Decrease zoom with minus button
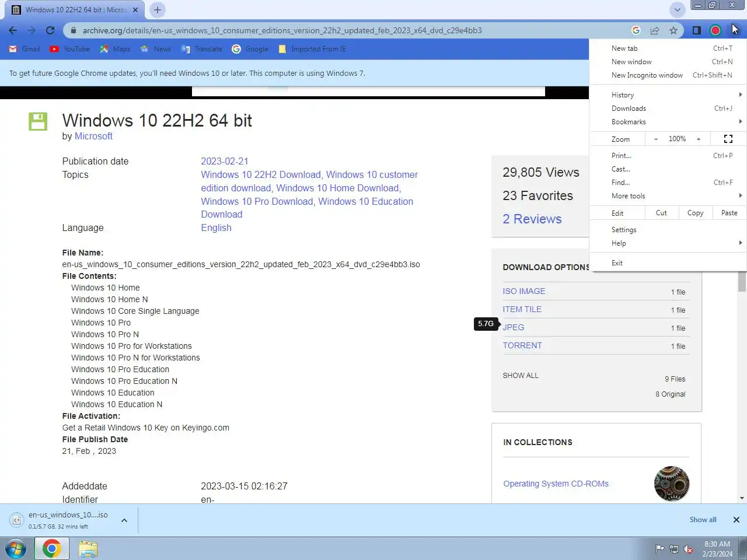747x560 pixels. pos(656,139)
